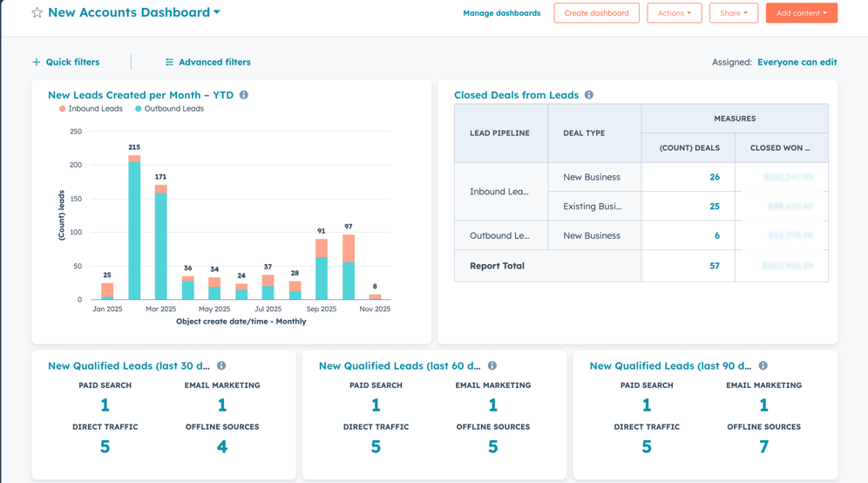Open the Actions dropdown menu

pyautogui.click(x=674, y=13)
